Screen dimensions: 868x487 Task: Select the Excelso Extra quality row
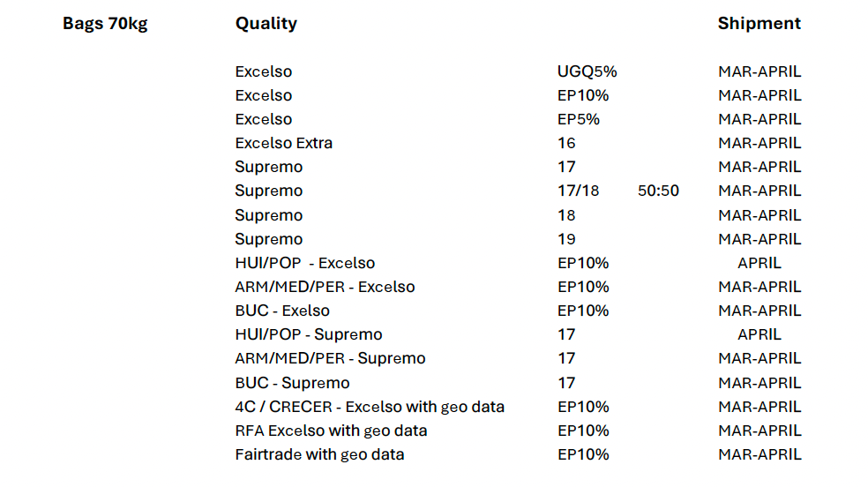283,143
